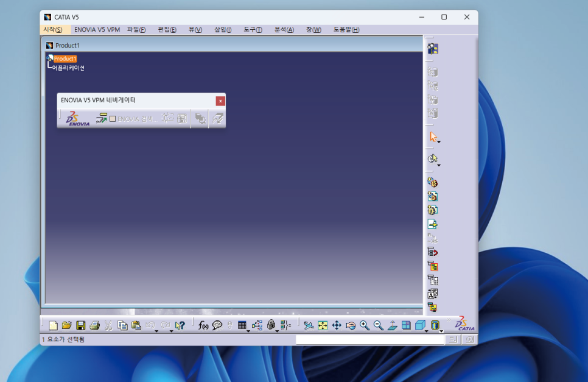Image resolution: width=588 pixels, height=382 pixels.
Task: Click the Multi-View window icon
Action: [406, 325]
